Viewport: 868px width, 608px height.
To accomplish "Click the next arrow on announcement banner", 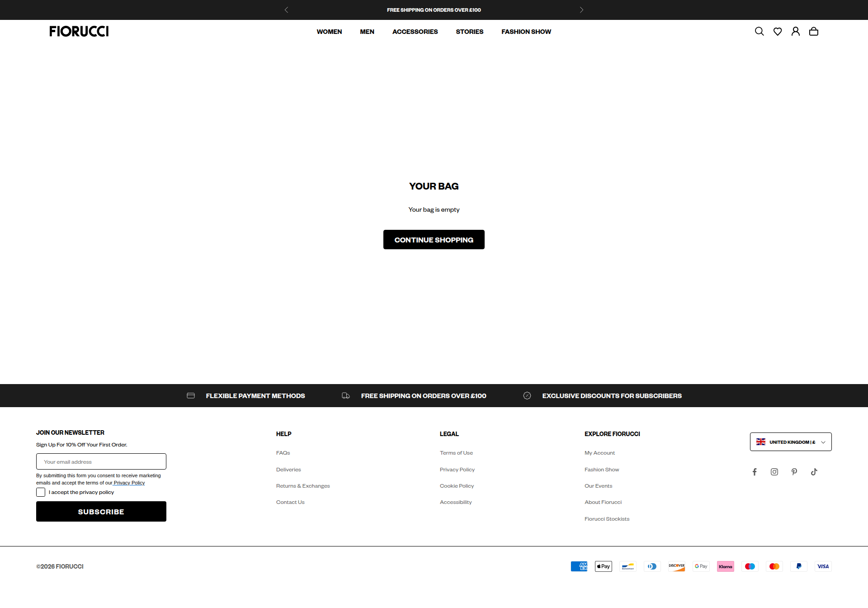I will coord(581,9).
